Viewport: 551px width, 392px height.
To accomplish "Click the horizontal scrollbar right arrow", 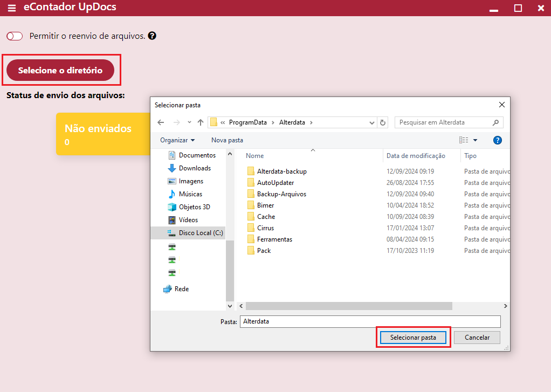I will point(505,306).
